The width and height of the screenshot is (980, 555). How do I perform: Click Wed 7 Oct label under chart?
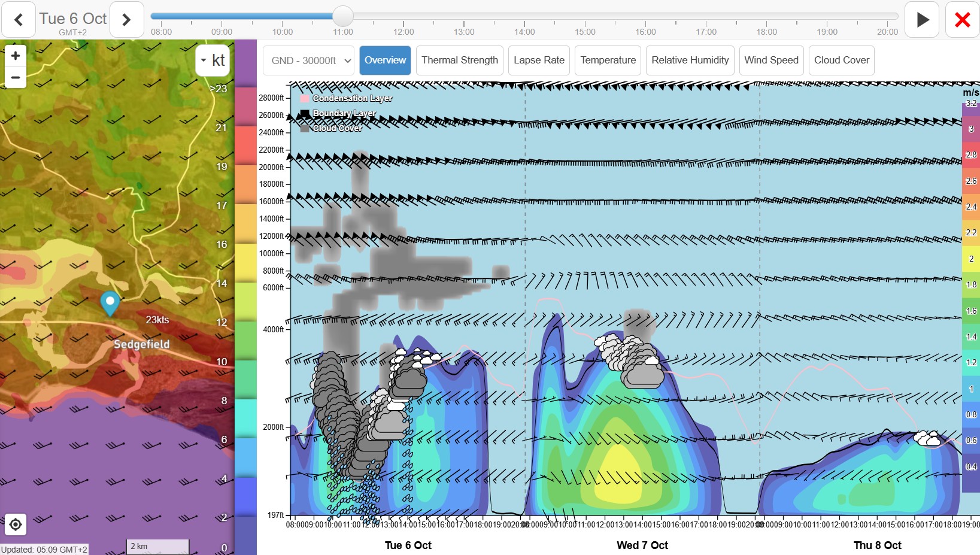(642, 545)
